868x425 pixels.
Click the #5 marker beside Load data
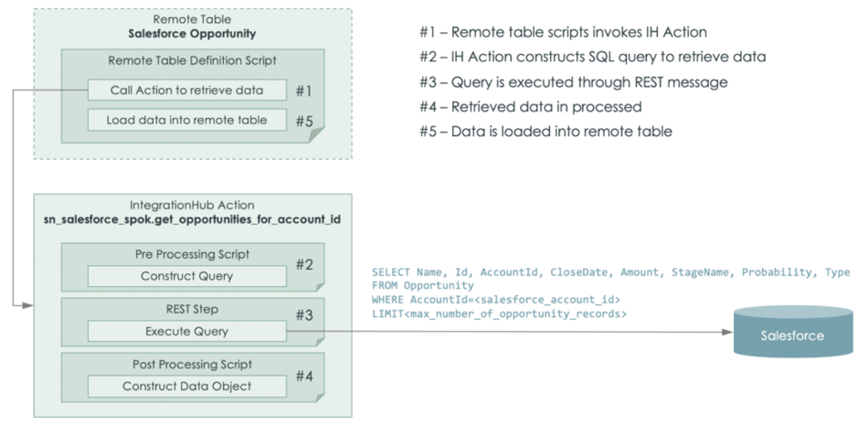coord(304,121)
